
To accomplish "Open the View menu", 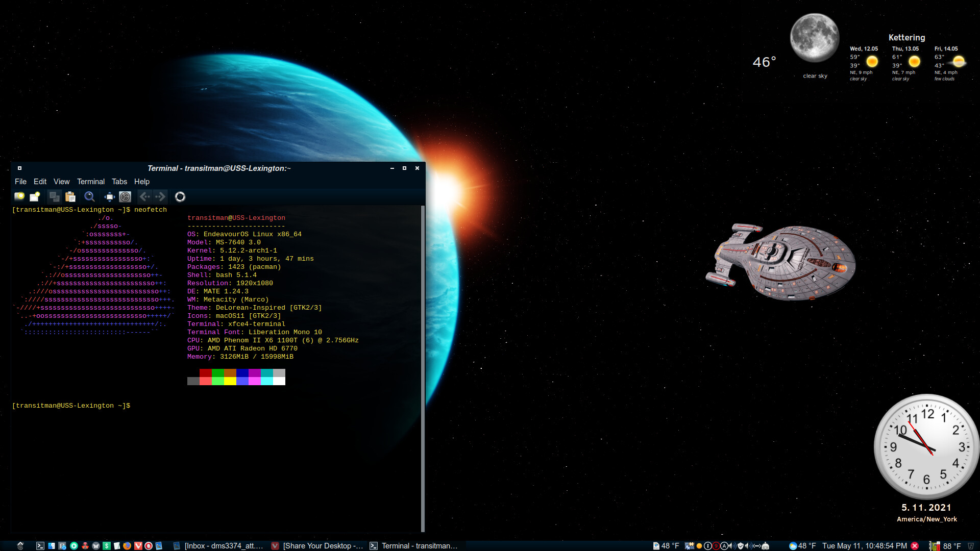I will pos(61,182).
